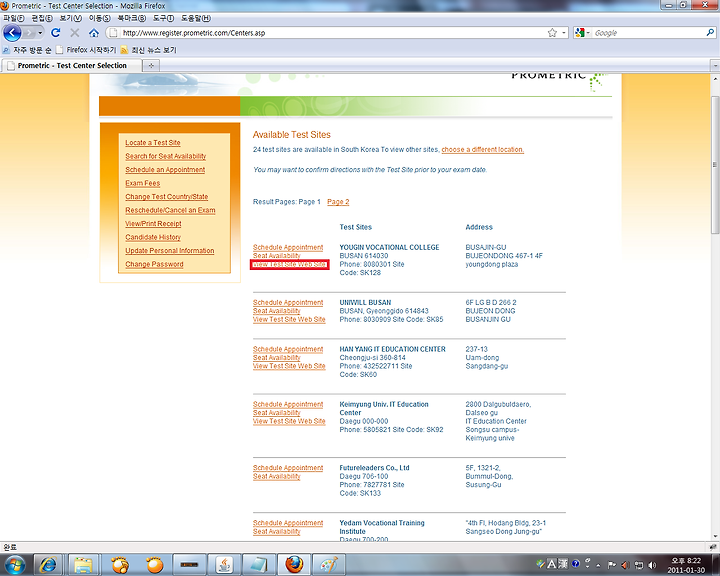Viewport: 720px width, 576px height.
Task: Go back using the Back arrow button
Action: click(12, 33)
